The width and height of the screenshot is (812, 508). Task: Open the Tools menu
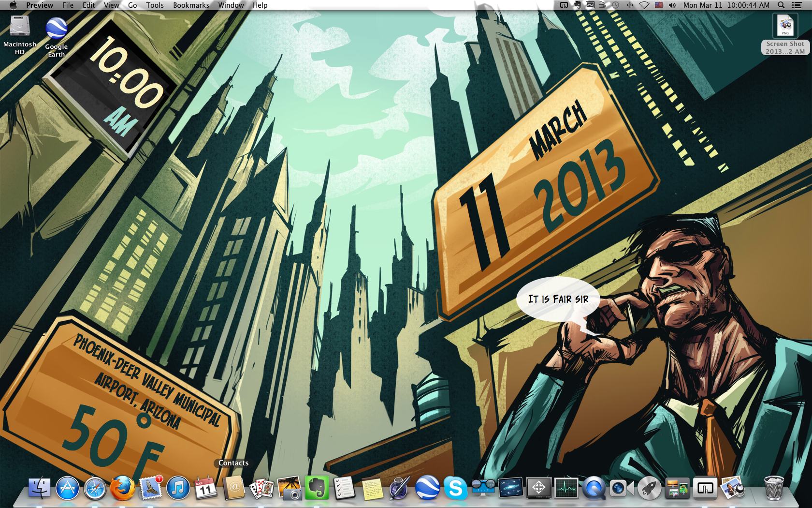[x=155, y=5]
